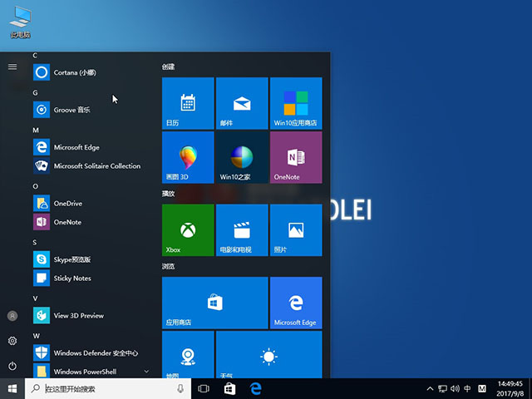
Task: Jump to letter C group header
Action: (35, 56)
